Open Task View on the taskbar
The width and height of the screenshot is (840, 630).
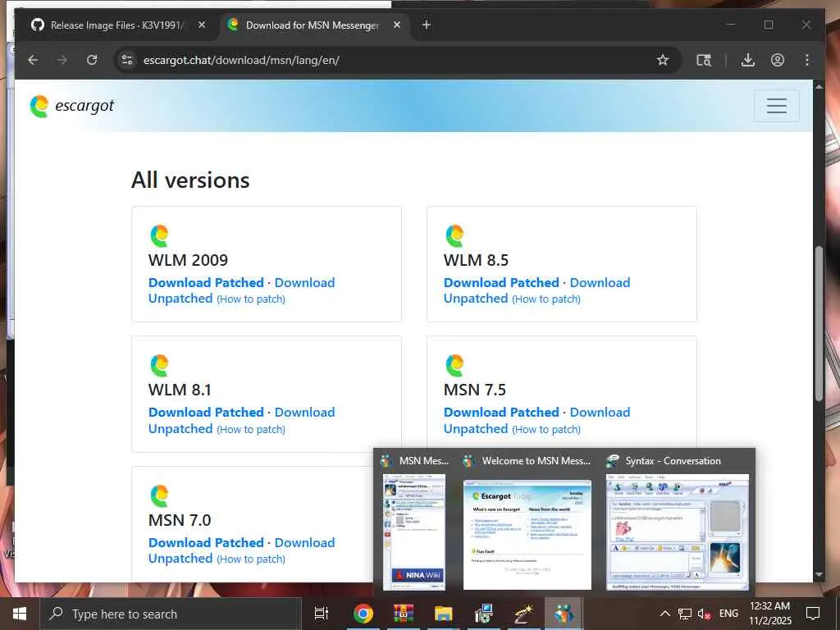(322, 614)
